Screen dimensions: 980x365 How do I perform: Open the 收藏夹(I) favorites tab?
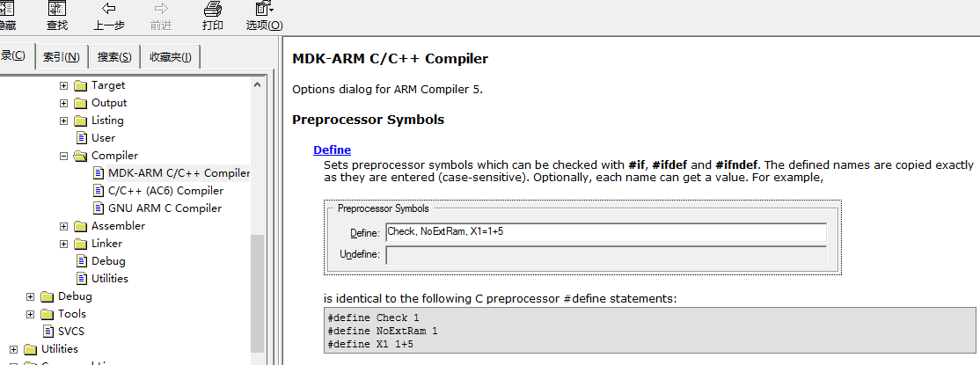click(171, 57)
